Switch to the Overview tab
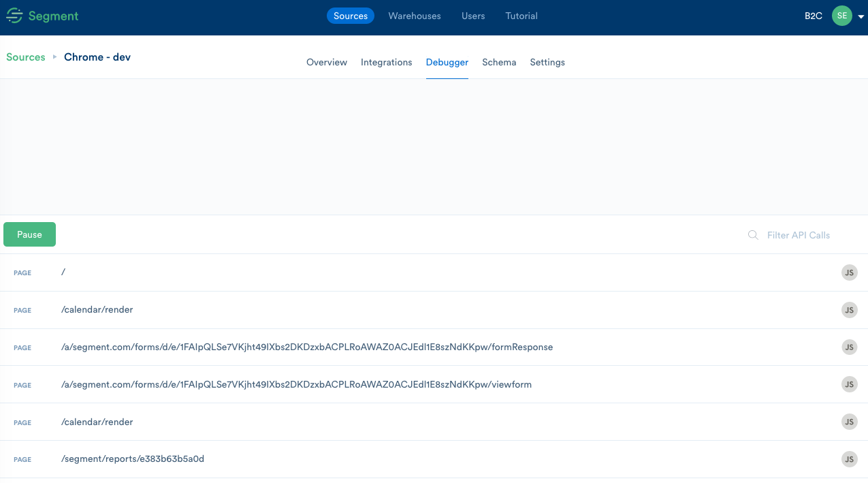Viewport: 868px width, 483px height. click(327, 62)
